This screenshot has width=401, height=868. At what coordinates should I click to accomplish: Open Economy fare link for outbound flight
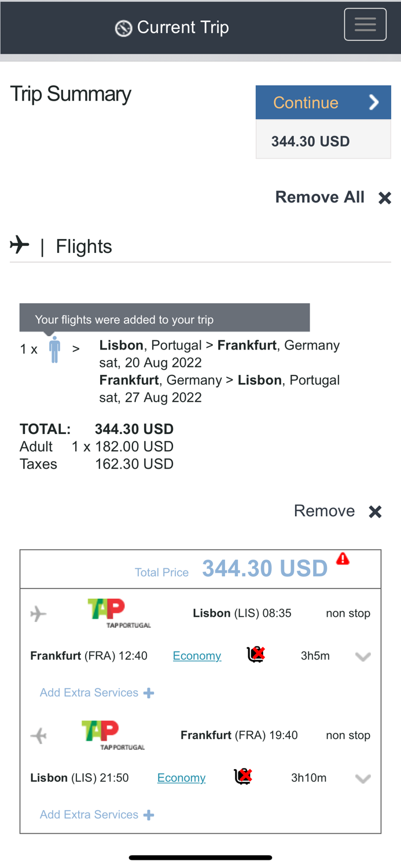(x=197, y=656)
